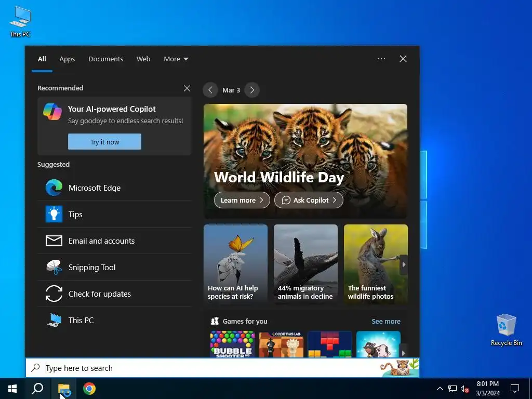Open See more games link
This screenshot has width=532, height=399.
(x=386, y=321)
